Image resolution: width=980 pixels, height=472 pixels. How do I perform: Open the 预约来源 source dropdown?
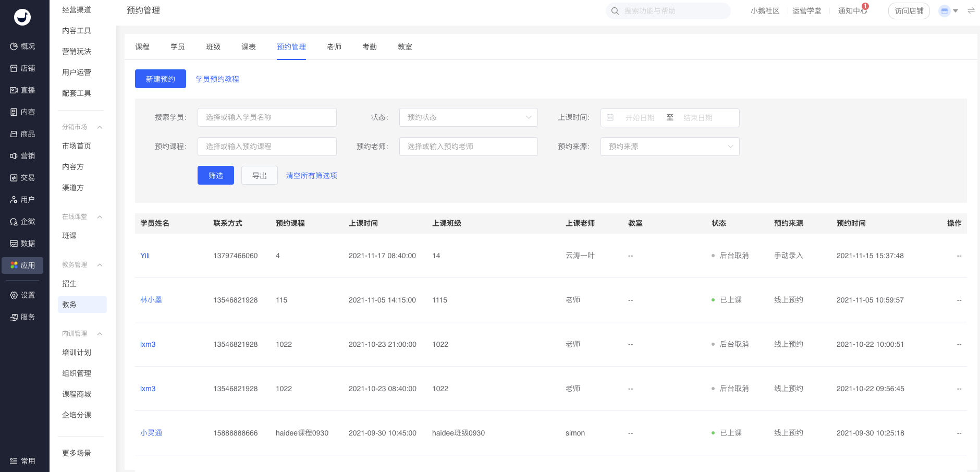669,147
